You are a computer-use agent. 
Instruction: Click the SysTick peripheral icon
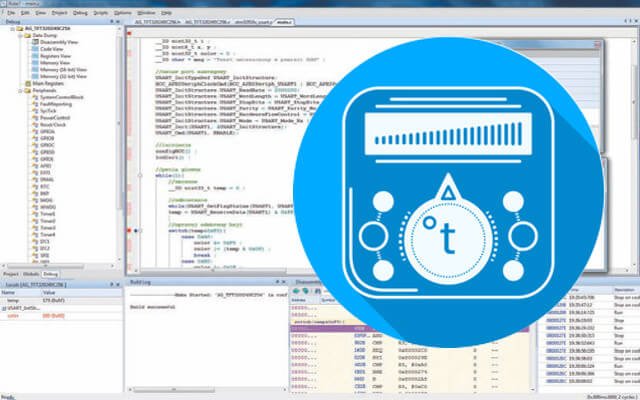pos(35,111)
